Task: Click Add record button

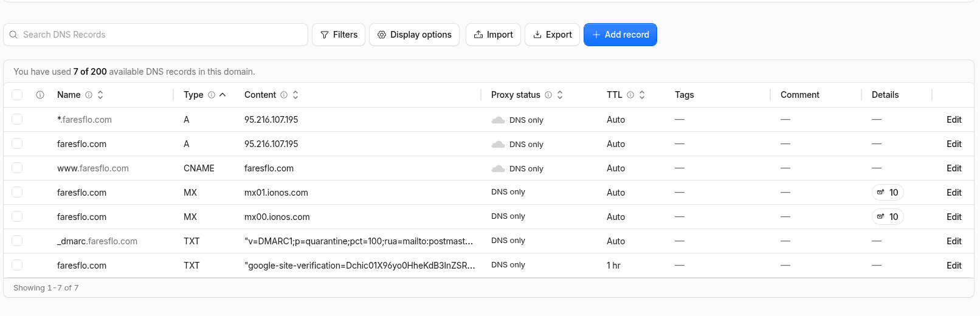Action: pyautogui.click(x=620, y=35)
